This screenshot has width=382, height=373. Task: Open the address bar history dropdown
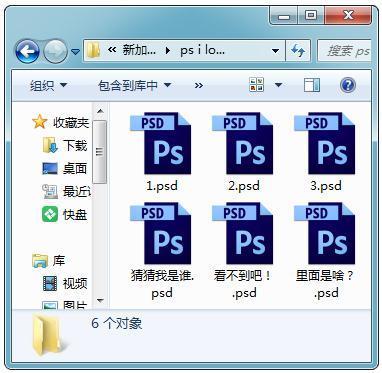tap(275, 51)
